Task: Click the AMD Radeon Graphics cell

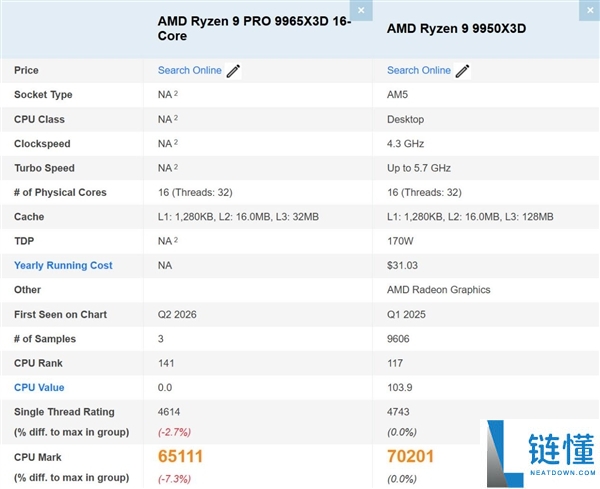Action: (x=439, y=290)
